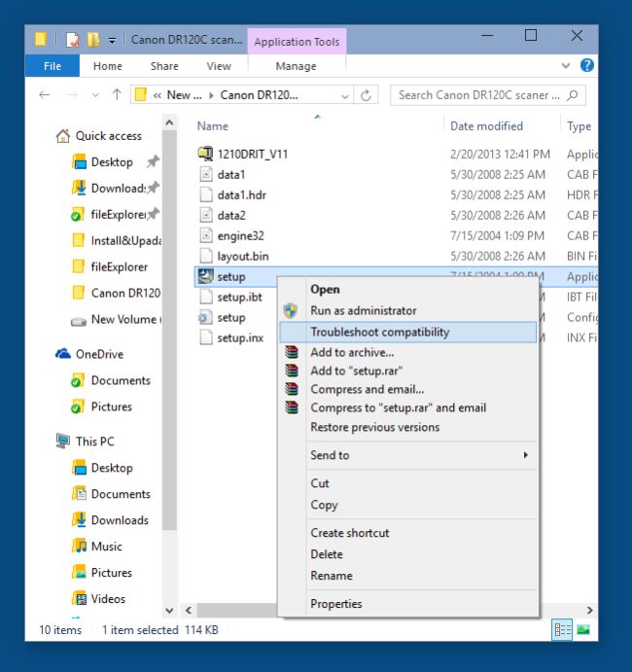632x672 pixels.
Task: Select the data1.hdr file
Action: (242, 195)
